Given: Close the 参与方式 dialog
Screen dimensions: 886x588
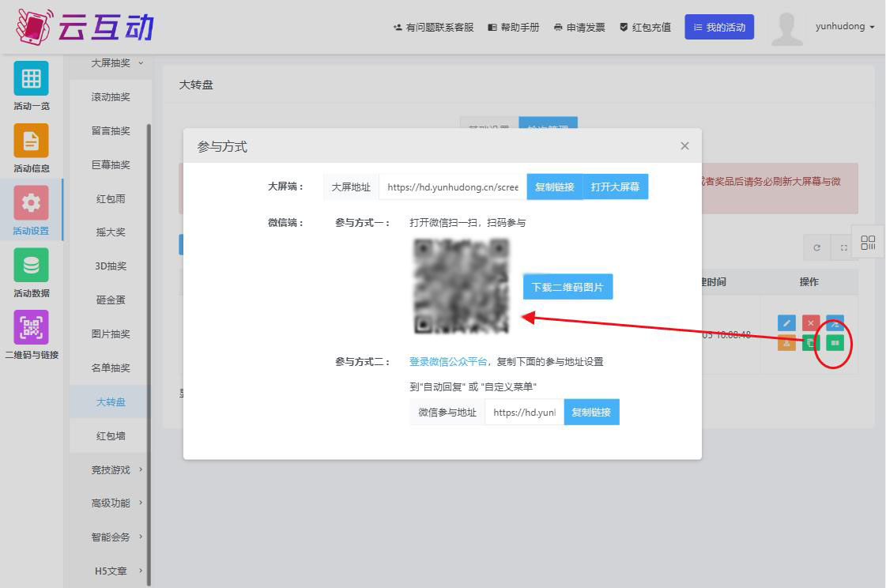Looking at the screenshot, I should (x=684, y=146).
